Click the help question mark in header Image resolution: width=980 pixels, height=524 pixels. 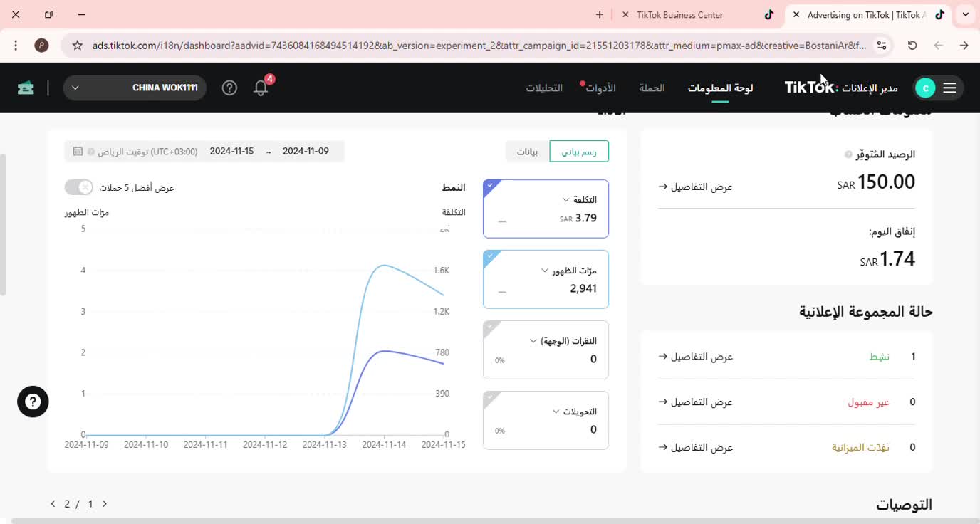[229, 88]
